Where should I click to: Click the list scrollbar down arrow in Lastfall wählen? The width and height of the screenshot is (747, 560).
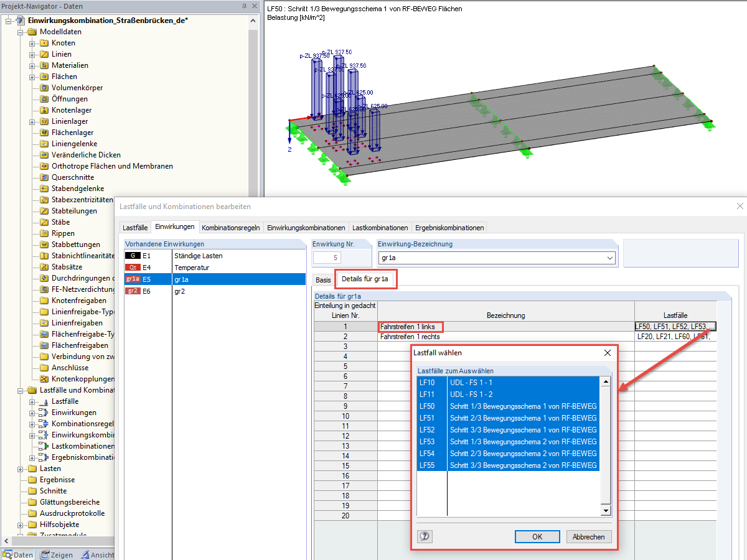[605, 510]
